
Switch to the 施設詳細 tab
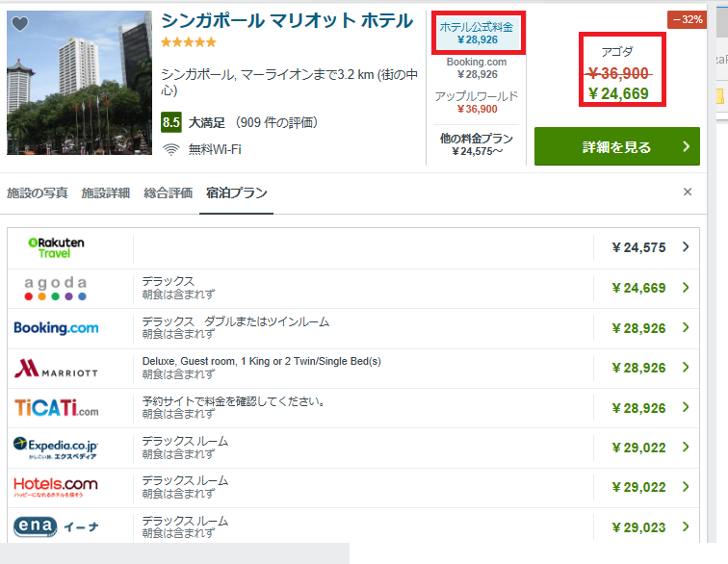pyautogui.click(x=105, y=192)
